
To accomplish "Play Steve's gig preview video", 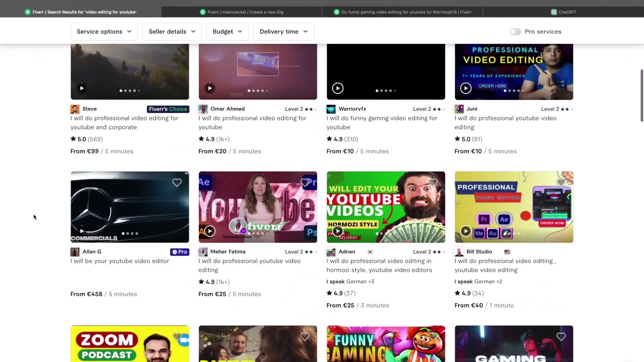I will tap(82, 88).
